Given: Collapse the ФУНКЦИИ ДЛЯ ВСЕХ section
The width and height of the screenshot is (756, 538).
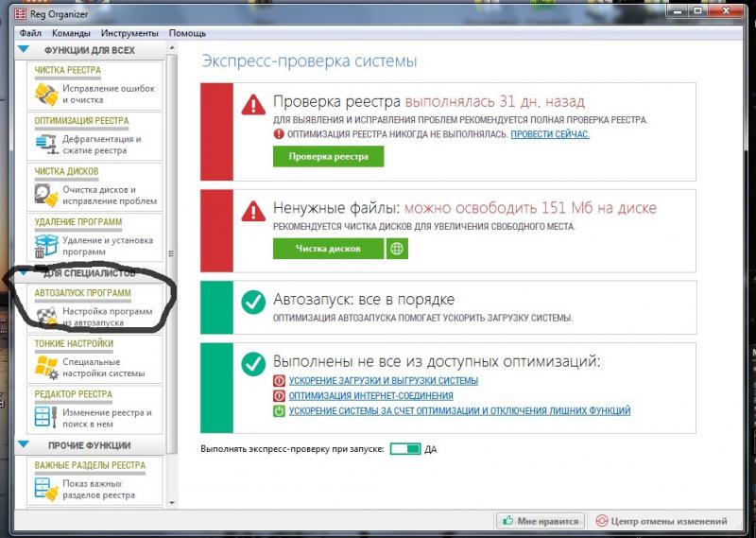Looking at the screenshot, I should click(x=23, y=49).
